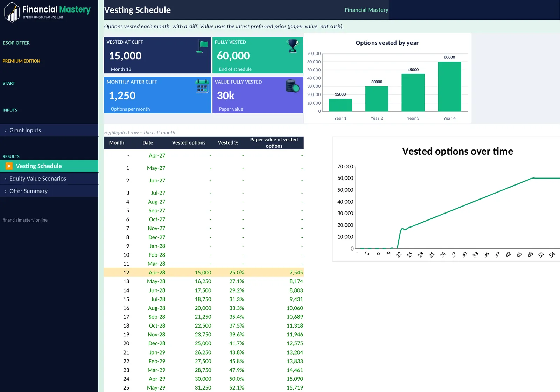This screenshot has height=392, width=560.
Task: Click the ESOP OFFER sidebar label
Action: point(16,43)
